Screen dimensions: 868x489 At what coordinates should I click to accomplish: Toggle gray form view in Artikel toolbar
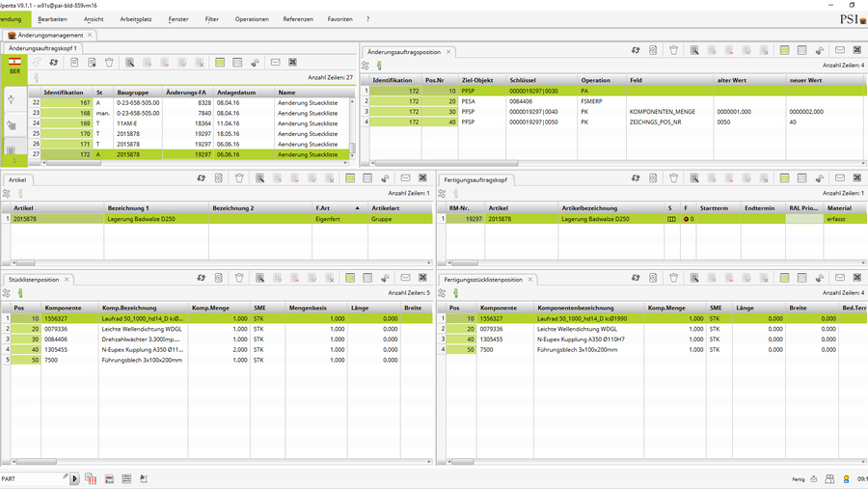click(367, 178)
